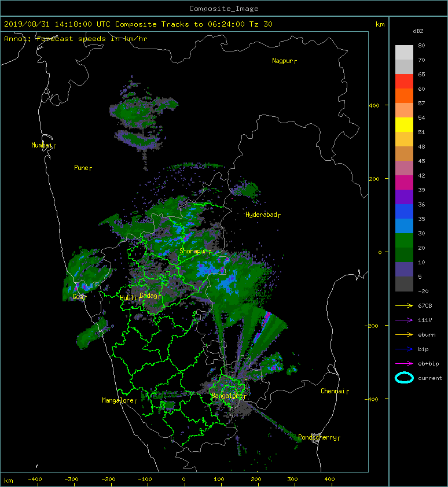The image size is (448, 487).
Task: Click the magenta 42 dBZ color swatch
Action: [404, 183]
